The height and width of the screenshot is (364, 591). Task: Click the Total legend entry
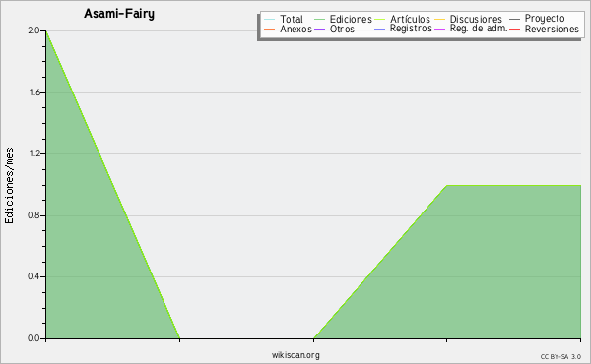284,19
